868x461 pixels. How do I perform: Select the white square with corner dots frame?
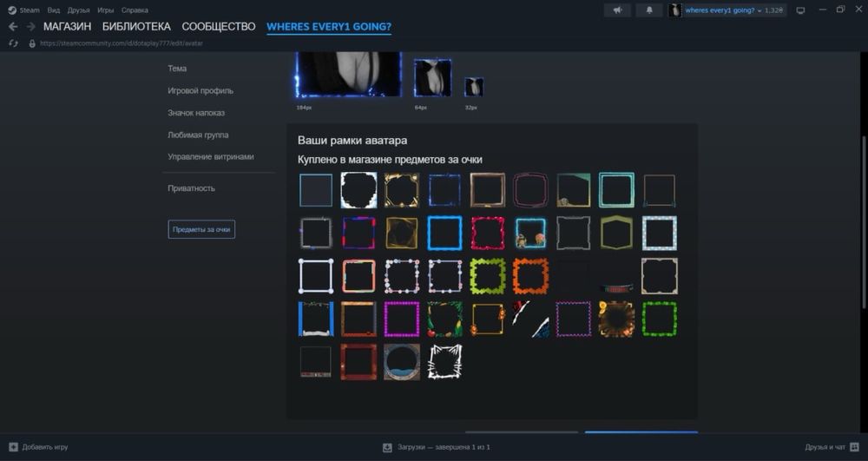(316, 275)
